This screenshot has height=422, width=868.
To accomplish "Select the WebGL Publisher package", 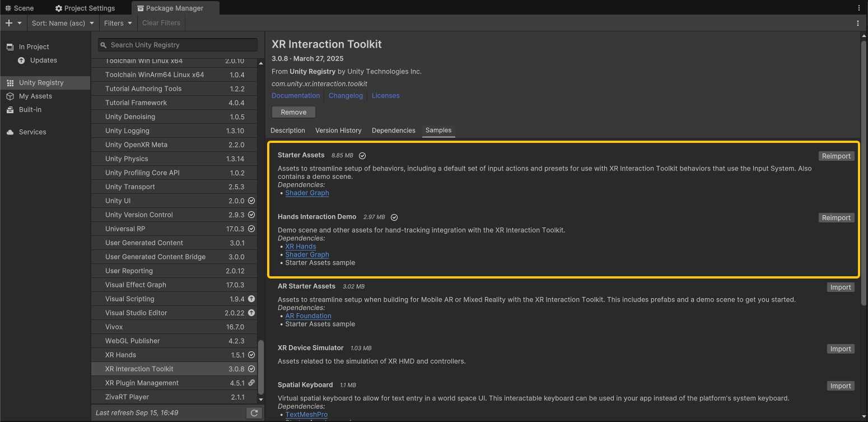I will [175, 341].
